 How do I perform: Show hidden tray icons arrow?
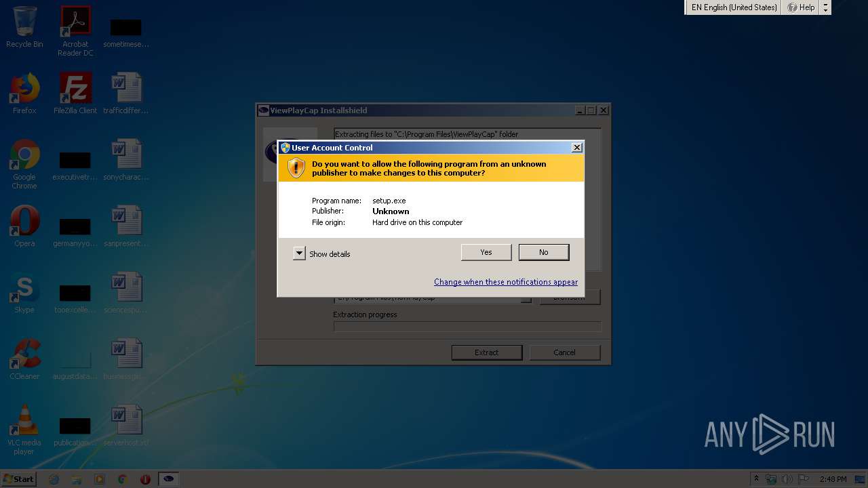point(756,479)
